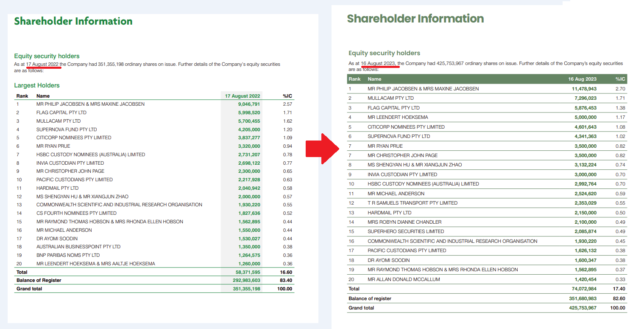Select the Pacific Custodians value 2,217,928
This screenshot has width=644, height=329.
point(249,180)
